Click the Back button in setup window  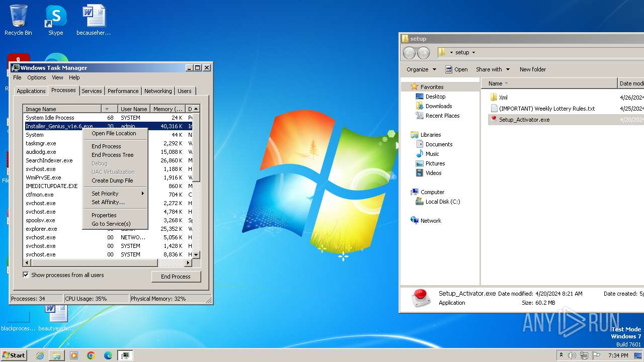pyautogui.click(x=410, y=52)
